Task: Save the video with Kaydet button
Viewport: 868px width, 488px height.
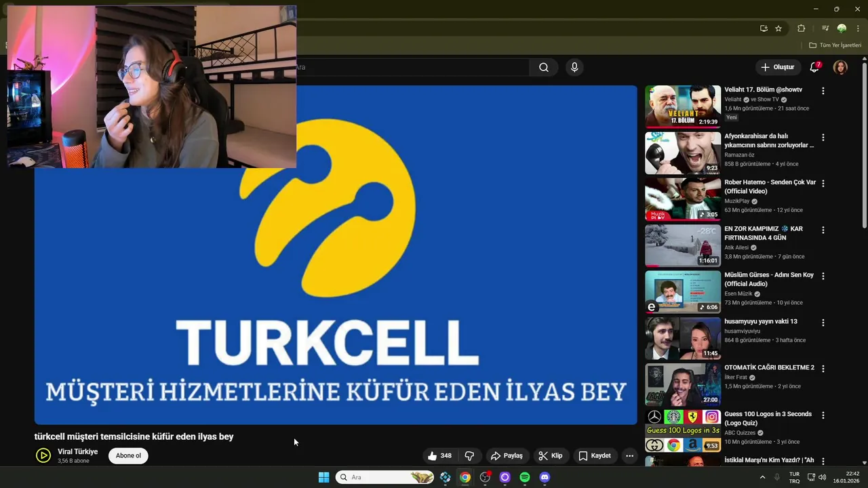Action: [594, 455]
